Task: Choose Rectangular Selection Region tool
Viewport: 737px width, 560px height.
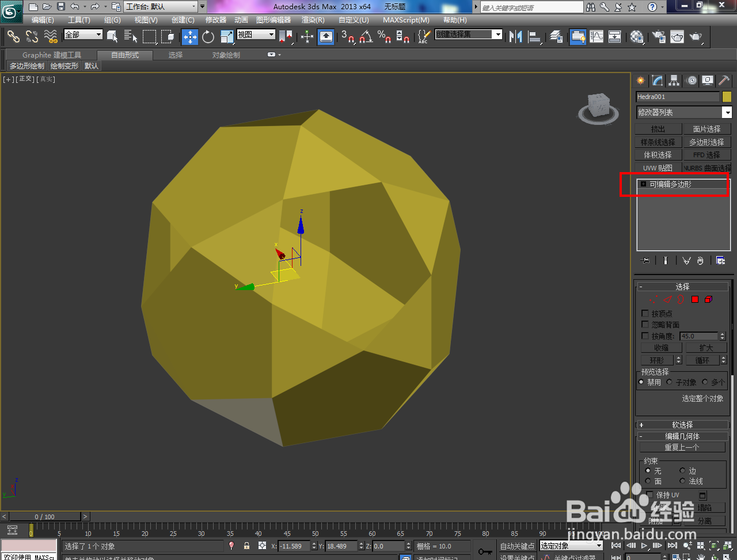Action: (x=150, y=36)
